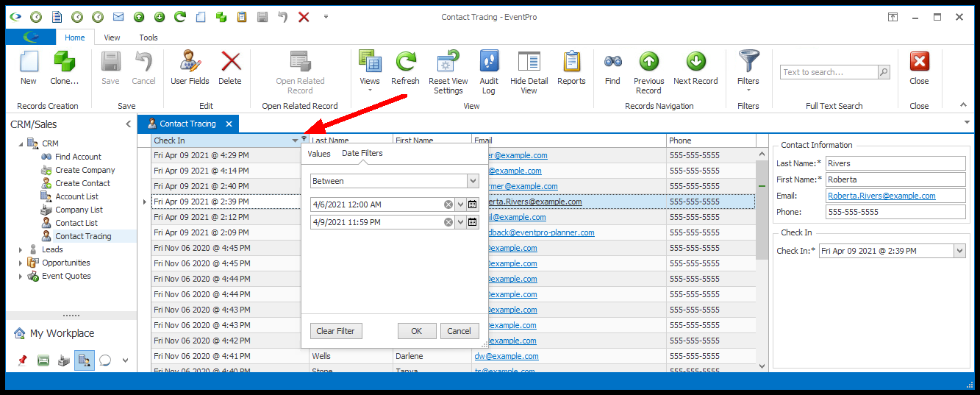Open Roberta.Rivers@example.com link in detail panel

point(881,196)
